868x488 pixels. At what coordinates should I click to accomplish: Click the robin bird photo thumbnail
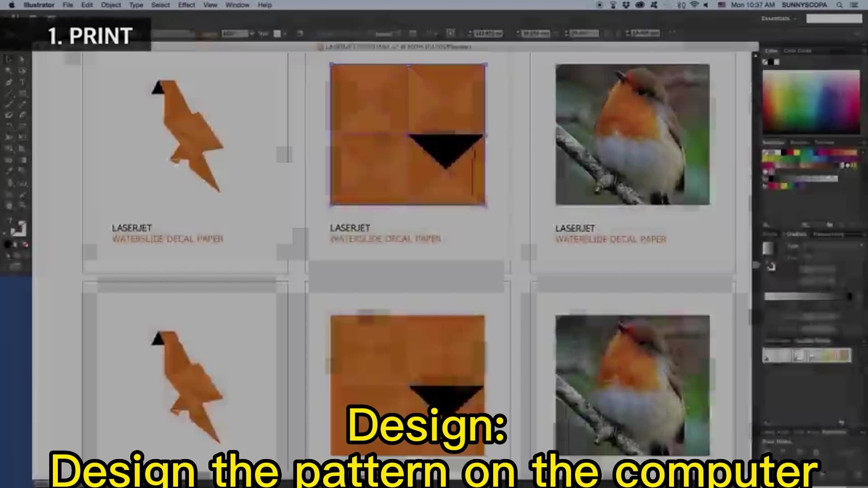click(632, 134)
